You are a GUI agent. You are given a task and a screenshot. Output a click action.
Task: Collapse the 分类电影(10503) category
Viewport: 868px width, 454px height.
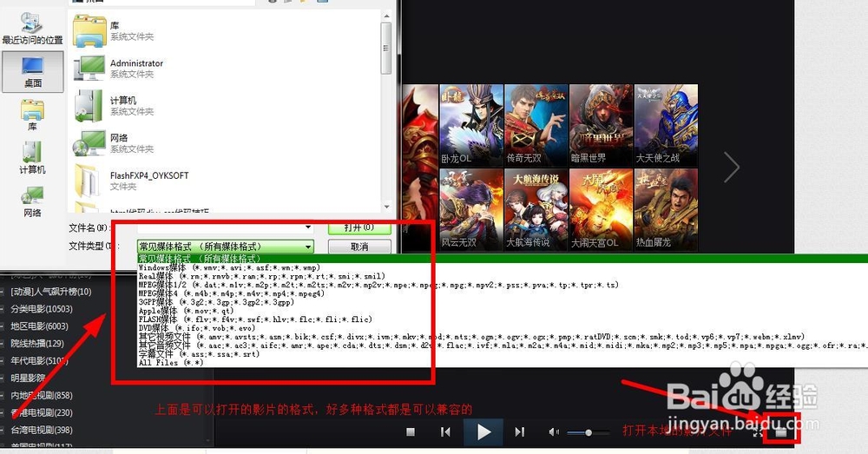point(3,309)
